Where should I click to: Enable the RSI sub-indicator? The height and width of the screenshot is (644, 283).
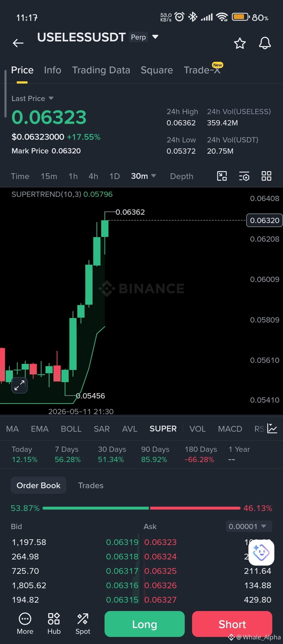[259, 429]
